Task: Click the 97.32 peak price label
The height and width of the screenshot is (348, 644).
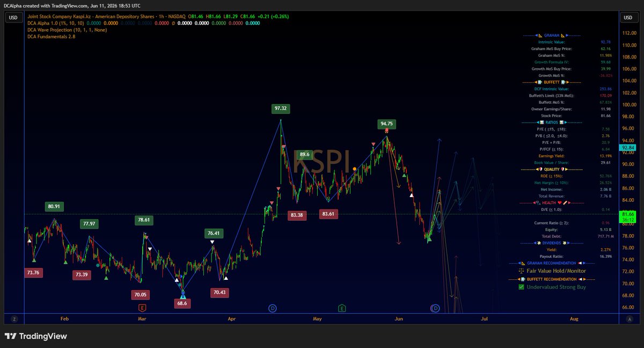Action: click(281, 108)
